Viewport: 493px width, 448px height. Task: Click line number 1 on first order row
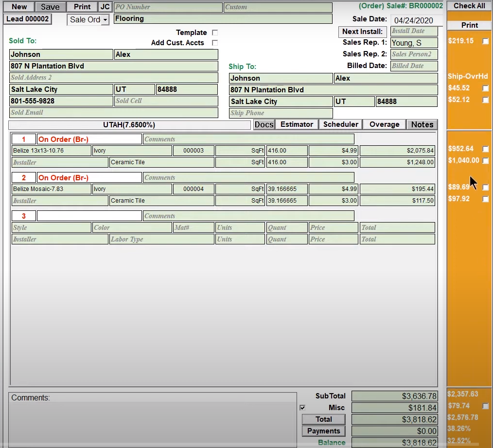click(23, 139)
